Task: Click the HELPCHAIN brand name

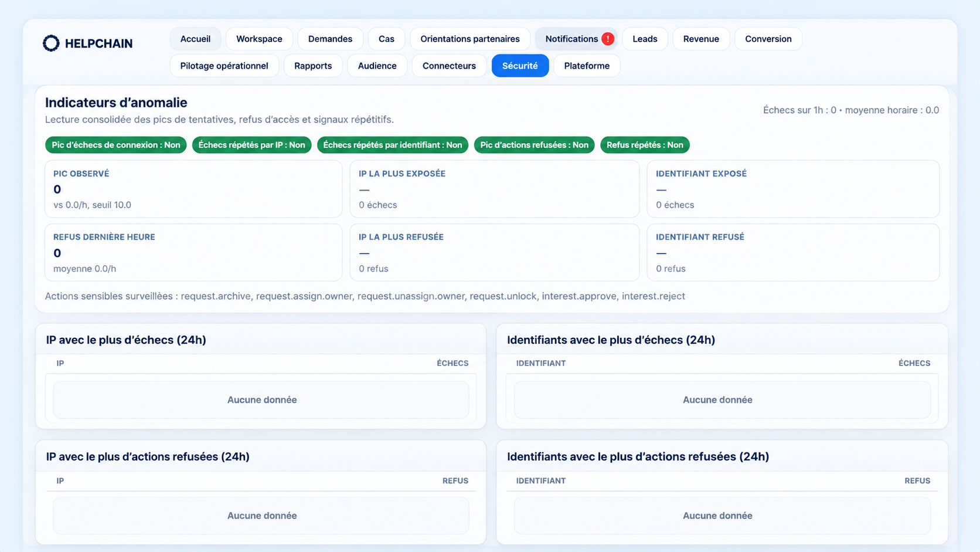Action: click(x=98, y=43)
